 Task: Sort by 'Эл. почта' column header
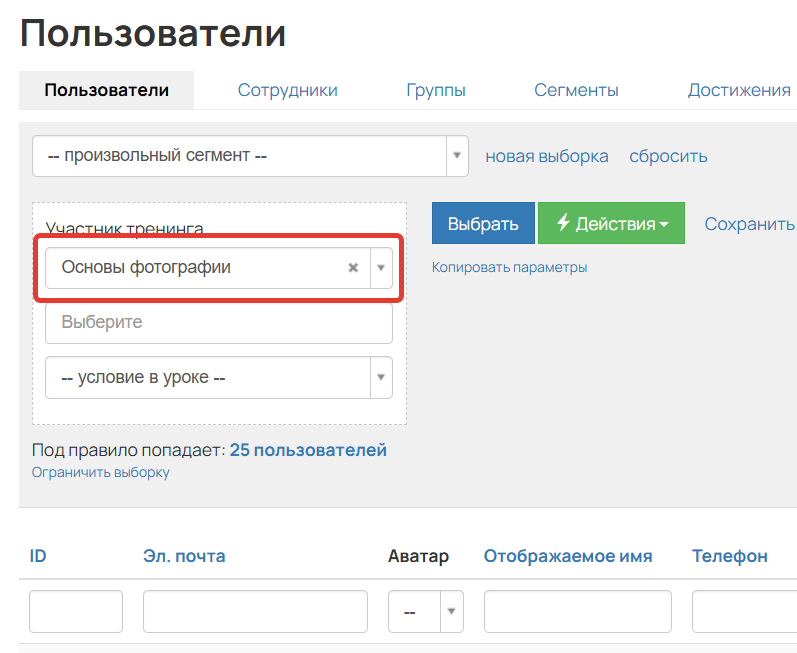point(184,556)
